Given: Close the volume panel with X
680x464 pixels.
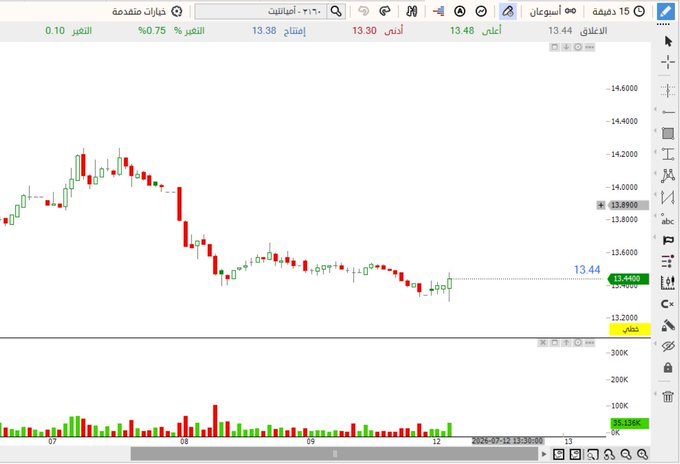Looking at the screenshot, I should 543,343.
